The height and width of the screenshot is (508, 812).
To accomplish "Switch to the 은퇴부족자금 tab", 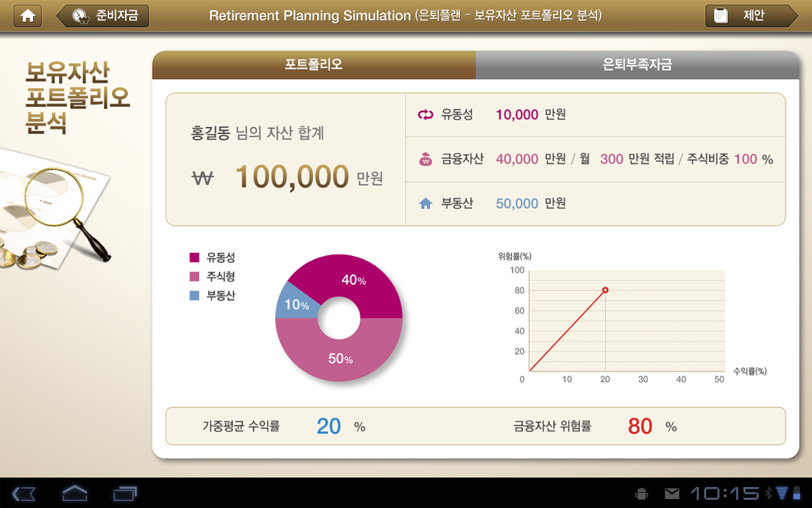I will (638, 65).
